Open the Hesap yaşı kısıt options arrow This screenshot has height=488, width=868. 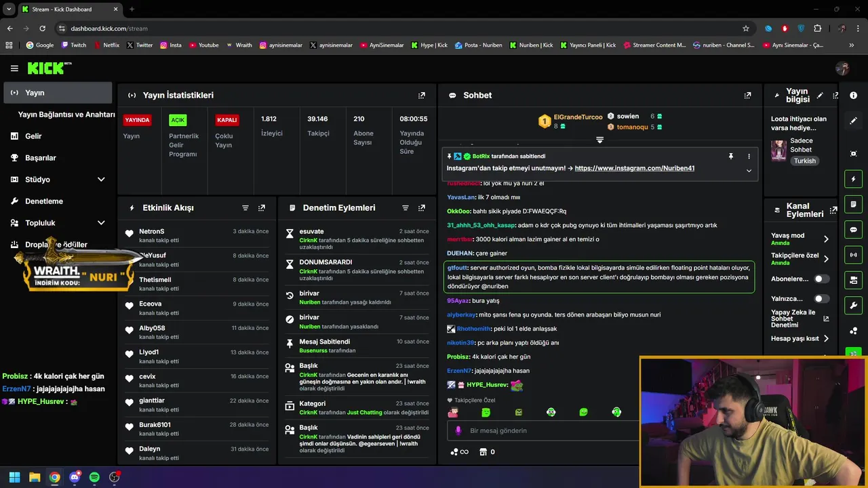click(x=826, y=338)
